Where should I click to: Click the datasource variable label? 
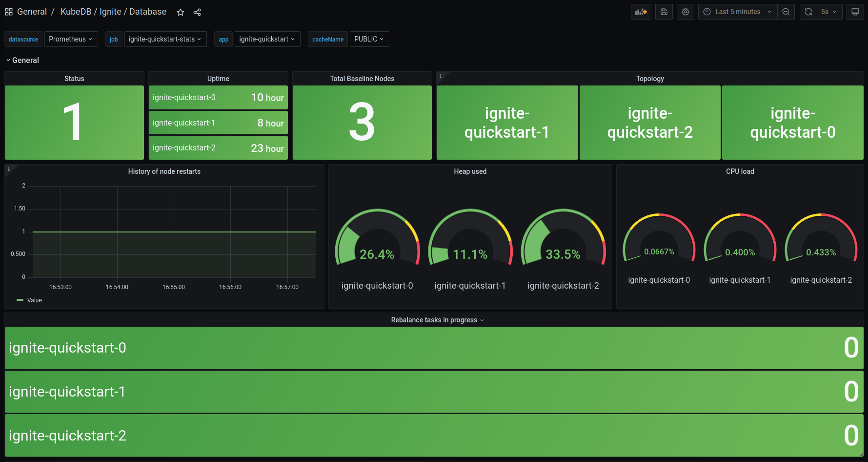23,39
